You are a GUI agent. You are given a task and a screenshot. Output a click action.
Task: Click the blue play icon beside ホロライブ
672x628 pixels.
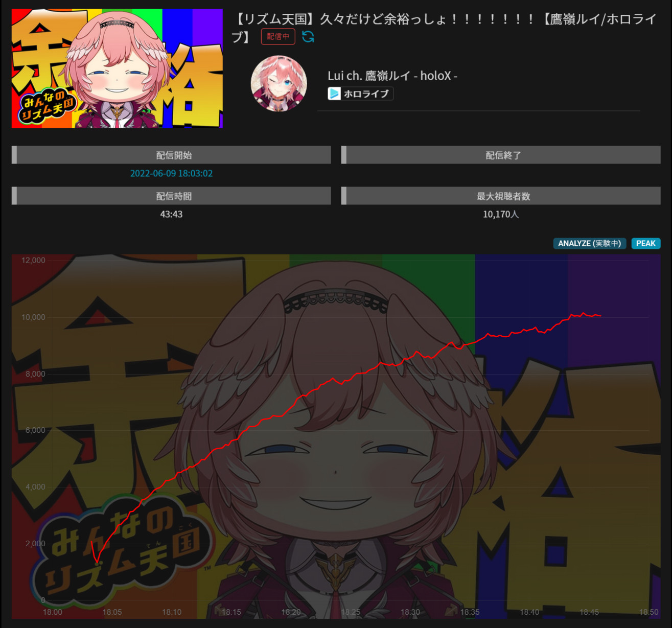click(x=334, y=94)
